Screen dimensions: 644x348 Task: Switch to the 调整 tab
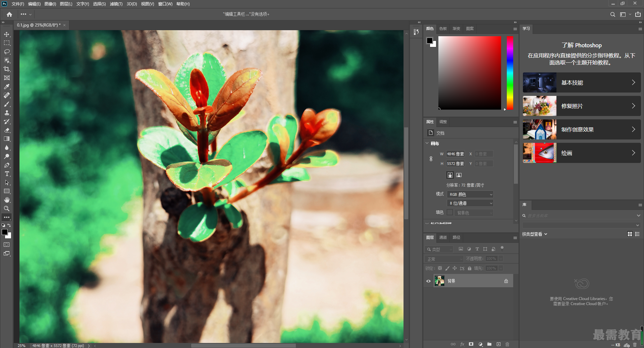443,122
